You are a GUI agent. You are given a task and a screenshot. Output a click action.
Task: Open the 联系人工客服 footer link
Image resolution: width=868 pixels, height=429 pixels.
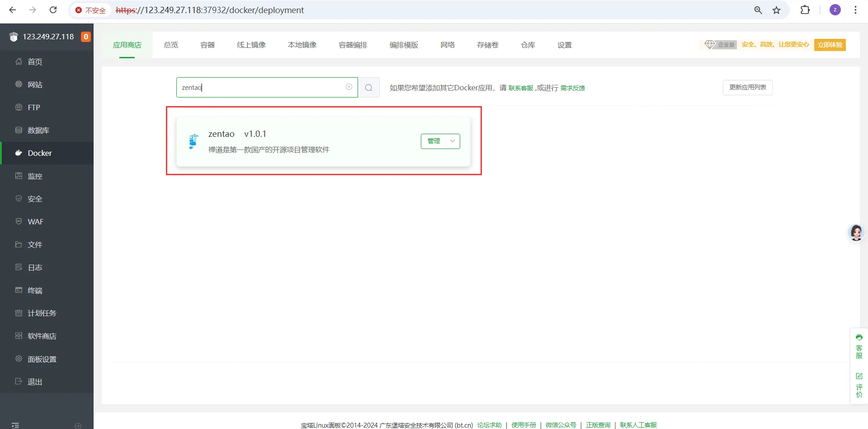638,425
